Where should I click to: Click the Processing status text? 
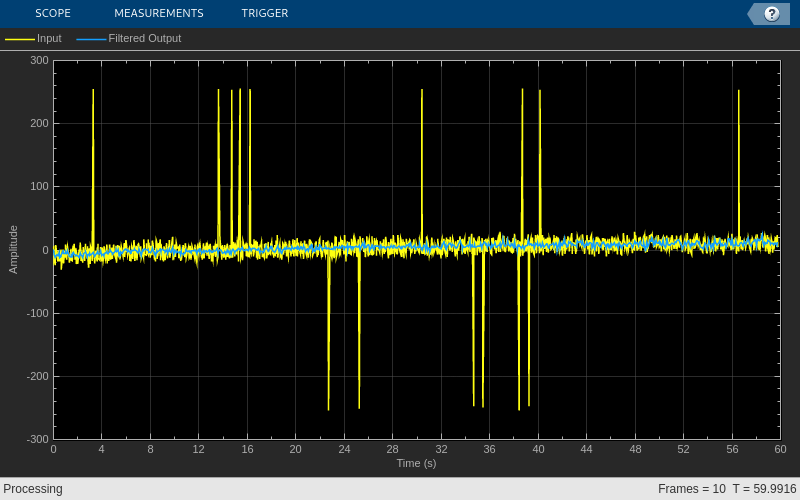coord(33,489)
